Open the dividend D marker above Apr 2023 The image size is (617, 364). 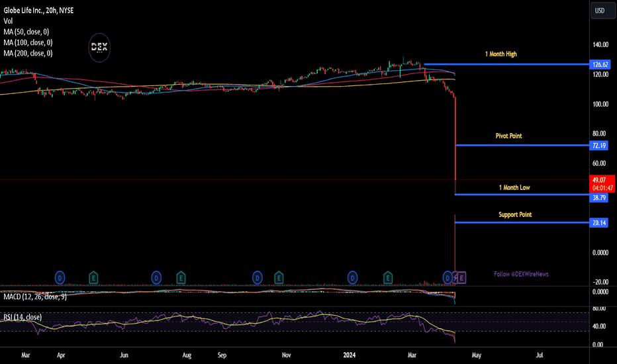tap(60, 278)
